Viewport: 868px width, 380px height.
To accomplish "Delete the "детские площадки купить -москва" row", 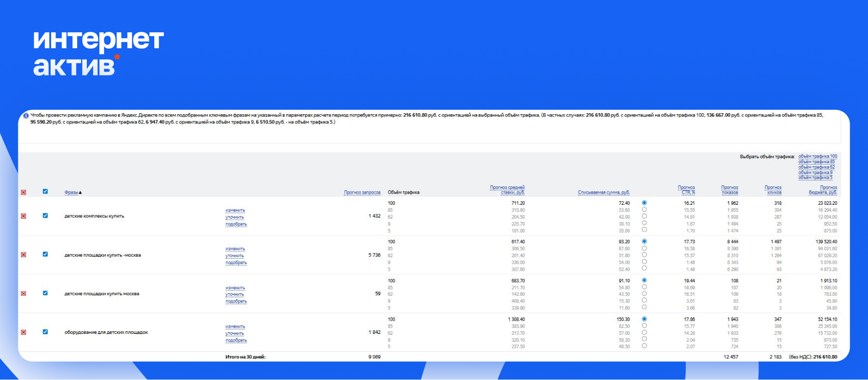I will (x=23, y=255).
